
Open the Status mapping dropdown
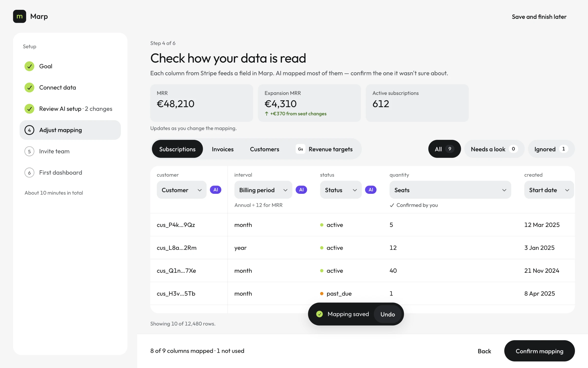point(341,190)
